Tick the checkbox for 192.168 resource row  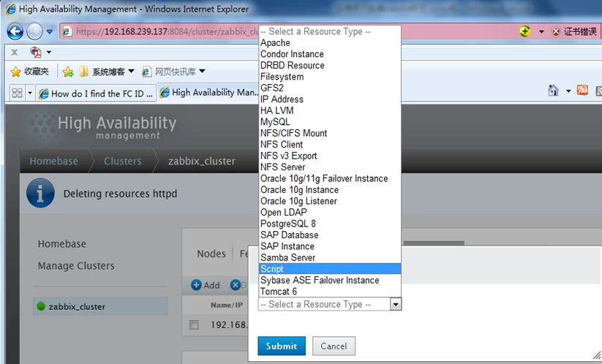pyautogui.click(x=194, y=325)
